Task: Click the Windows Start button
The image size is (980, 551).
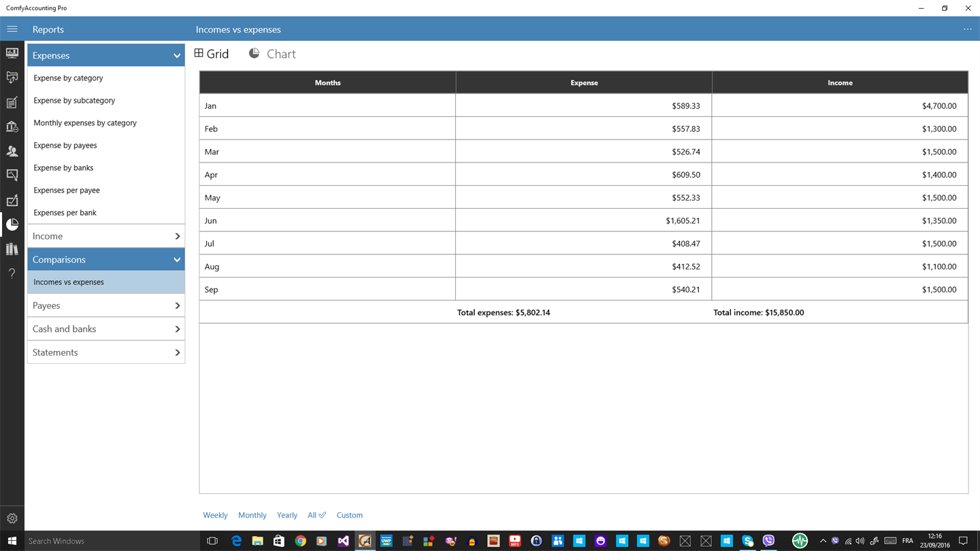Action: coord(12,541)
